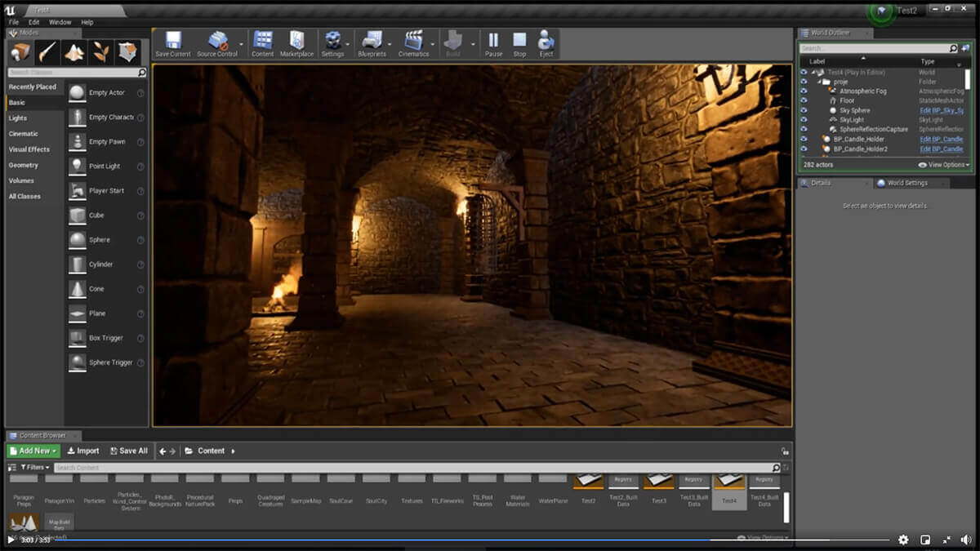Switch to Foliage mode in Modes panel
This screenshot has width=980, height=551.
point(101,52)
